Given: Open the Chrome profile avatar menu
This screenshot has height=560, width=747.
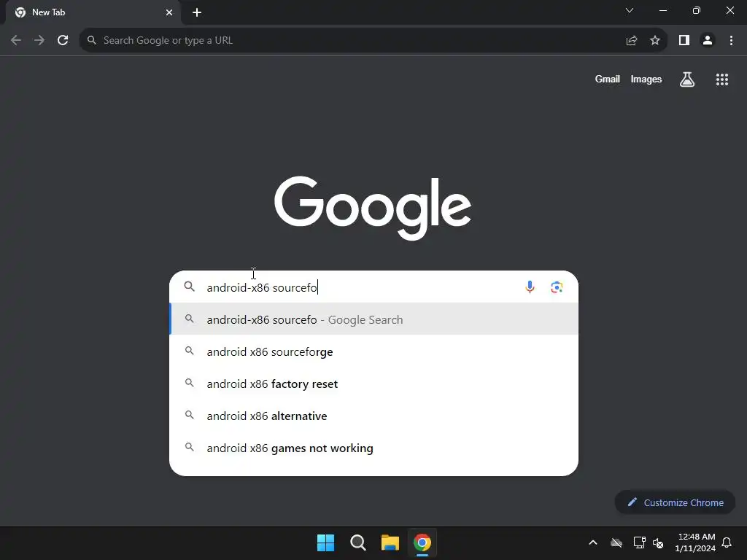Looking at the screenshot, I should pyautogui.click(x=708, y=41).
